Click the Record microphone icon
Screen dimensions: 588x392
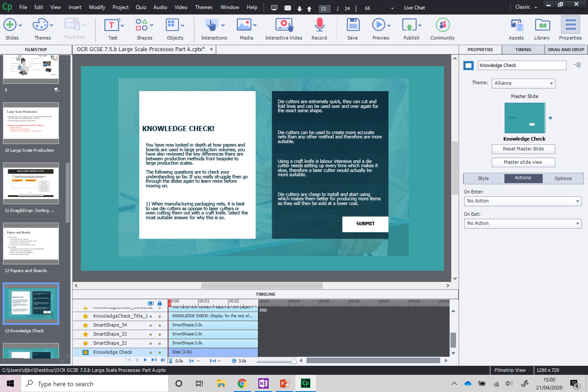(x=319, y=25)
